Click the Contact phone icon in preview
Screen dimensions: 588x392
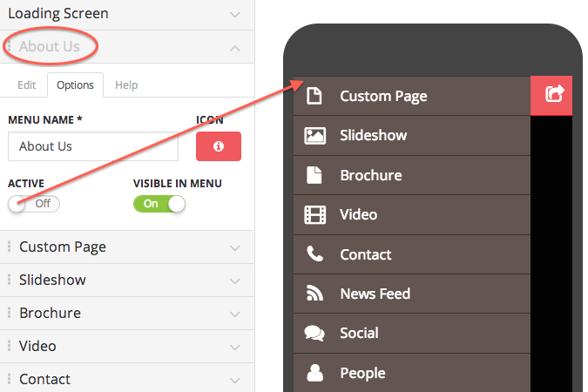(x=314, y=254)
